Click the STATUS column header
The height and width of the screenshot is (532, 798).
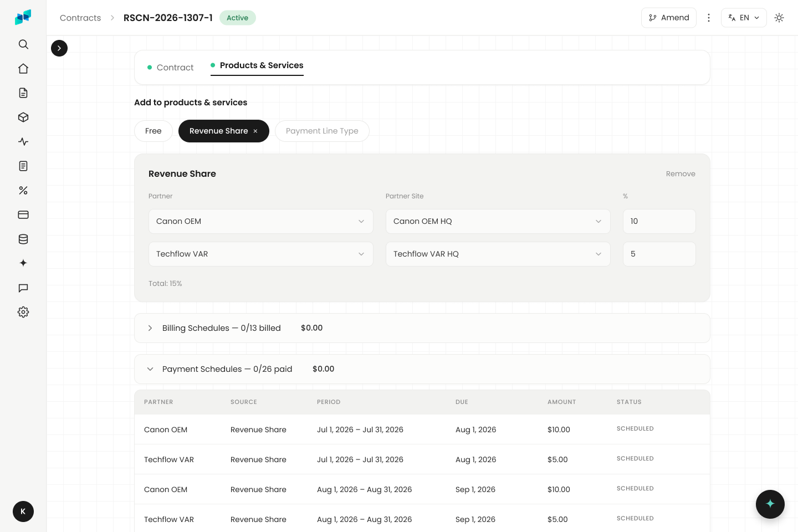coord(629,402)
